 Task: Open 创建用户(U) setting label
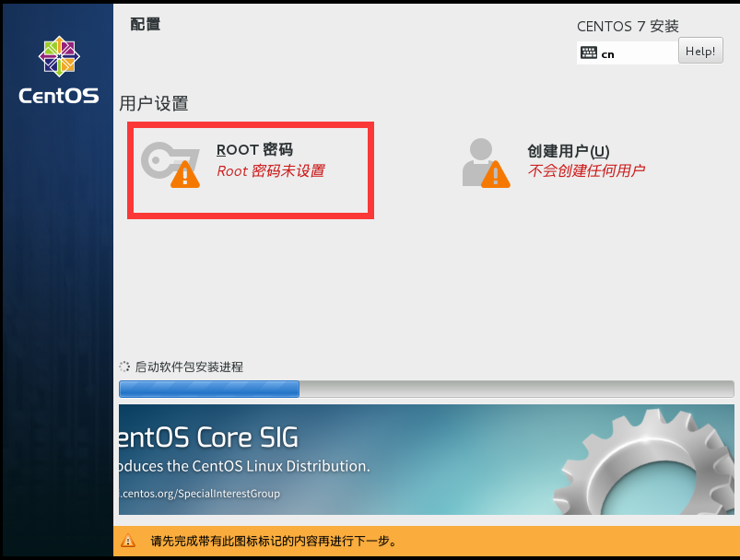pyautogui.click(x=569, y=151)
